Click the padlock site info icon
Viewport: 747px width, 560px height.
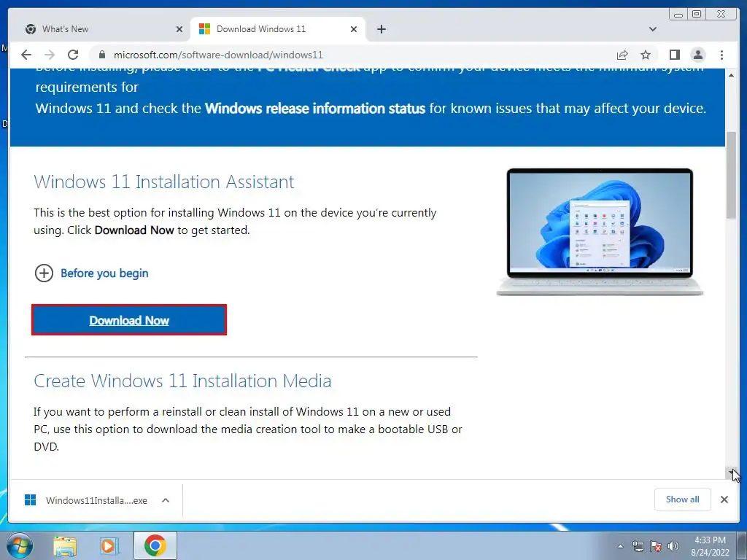tap(101, 55)
